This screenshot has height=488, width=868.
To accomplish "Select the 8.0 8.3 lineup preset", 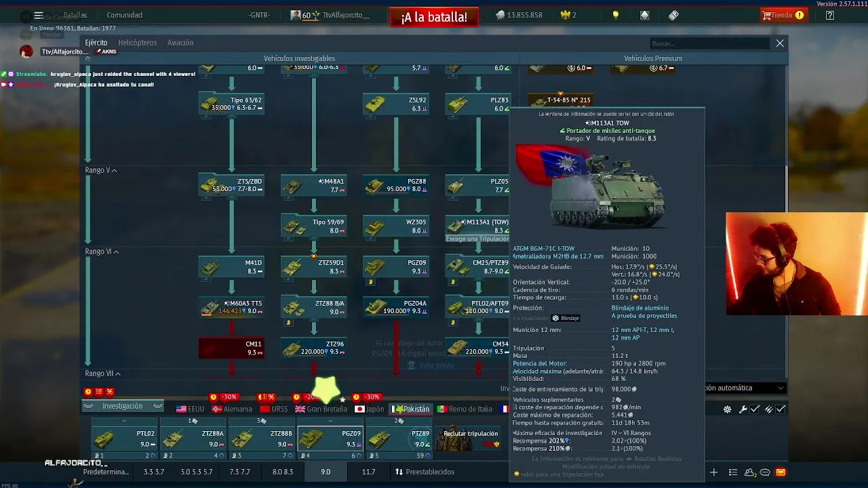I will [283, 472].
